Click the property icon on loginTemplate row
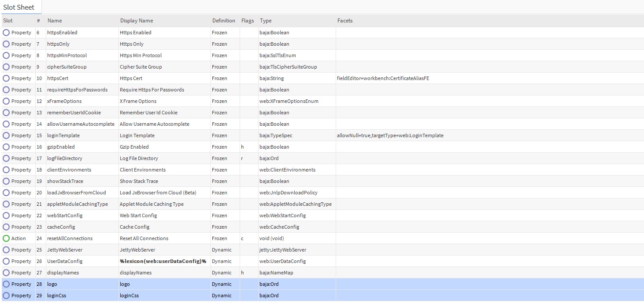This screenshot has width=644, height=303. click(x=6, y=135)
